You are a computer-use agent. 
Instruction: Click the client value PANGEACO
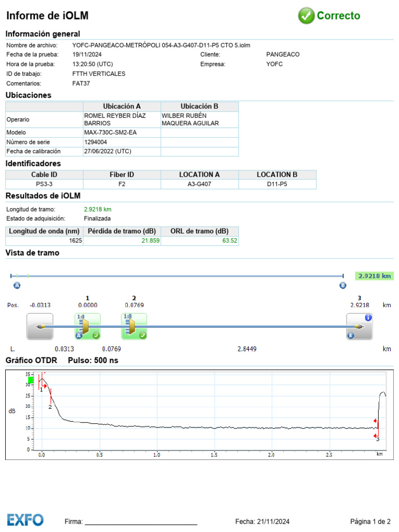point(283,54)
